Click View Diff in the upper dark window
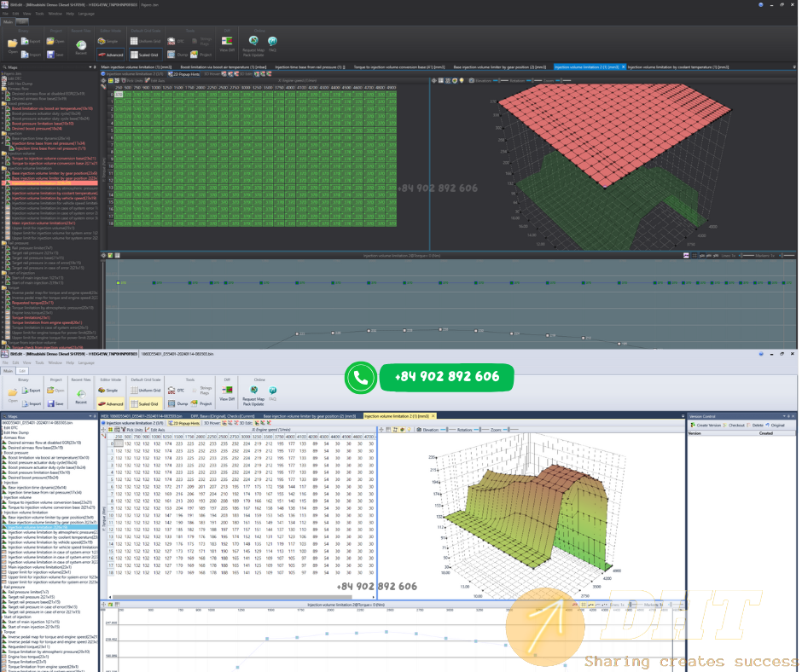The width and height of the screenshot is (802, 672). [x=227, y=44]
